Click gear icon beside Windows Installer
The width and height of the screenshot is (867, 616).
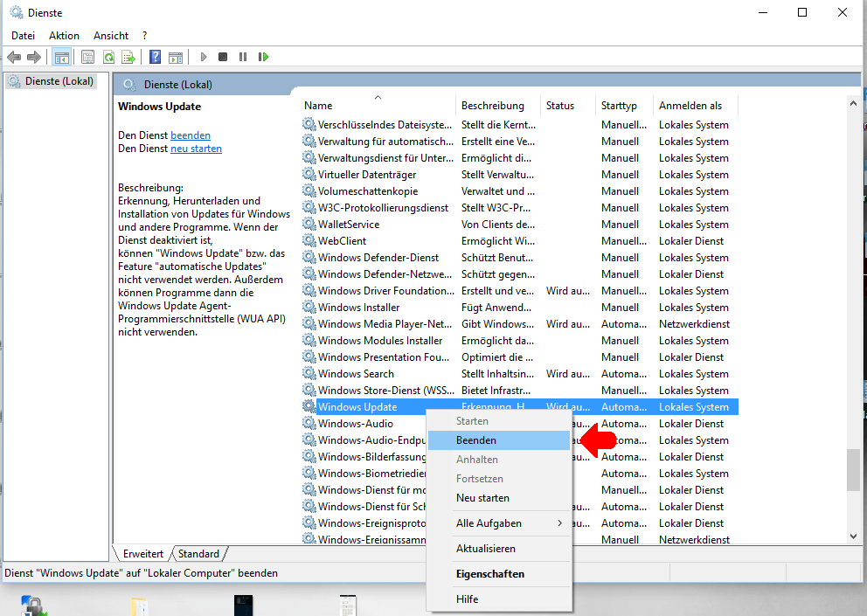309,307
